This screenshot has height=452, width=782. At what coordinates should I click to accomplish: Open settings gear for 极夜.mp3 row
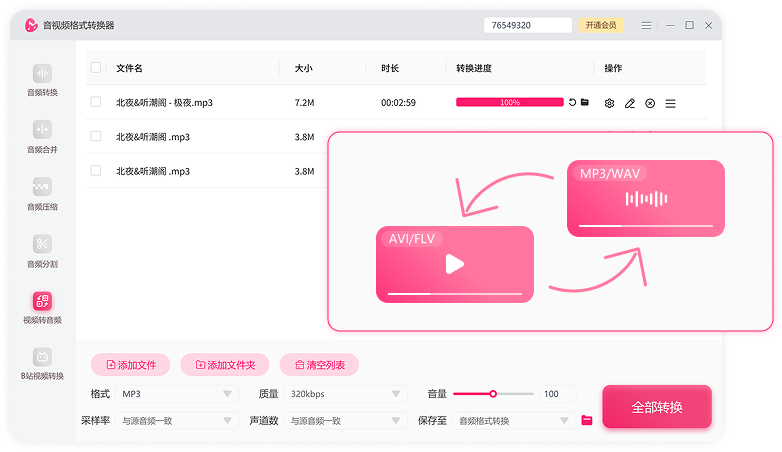click(609, 103)
